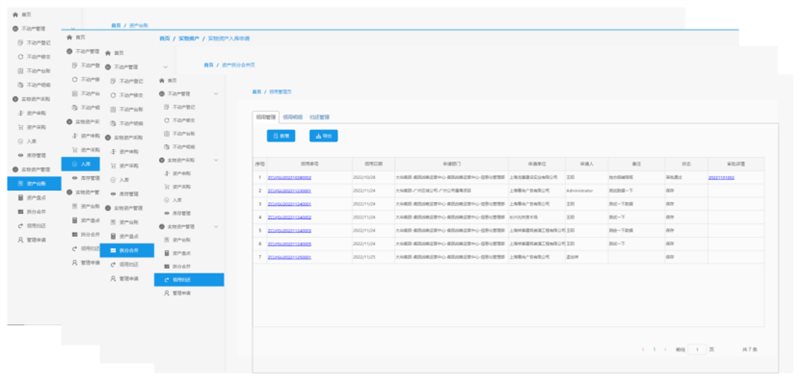Click the blue 导出 export button
800x384 pixels.
click(x=323, y=136)
